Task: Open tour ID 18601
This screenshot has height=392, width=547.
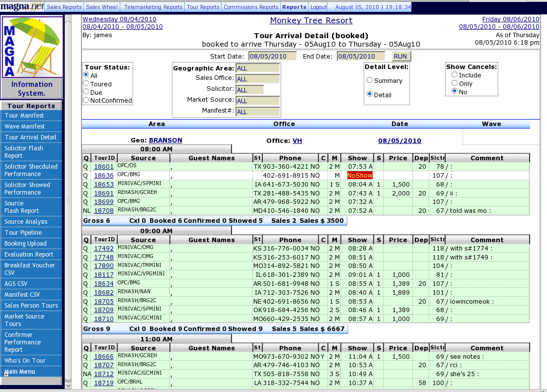Action: tap(104, 167)
